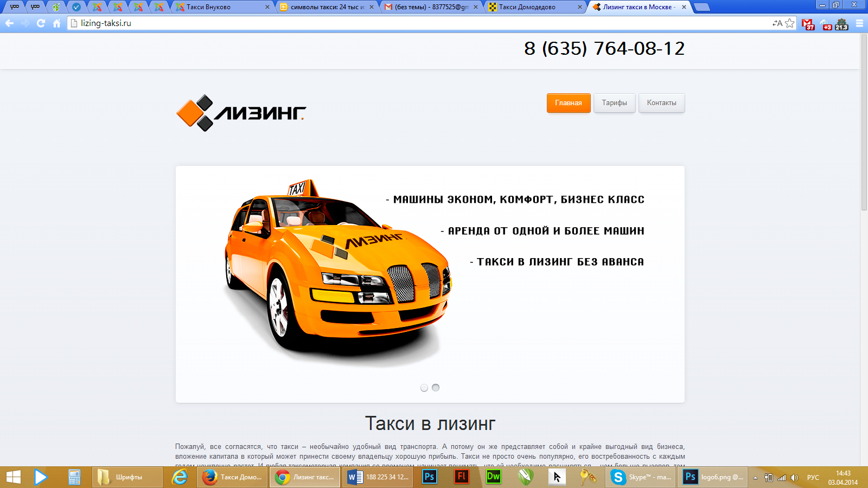This screenshot has height=488, width=868.
Task: Switch to Photoshop window logo6.png
Action: [x=713, y=477]
